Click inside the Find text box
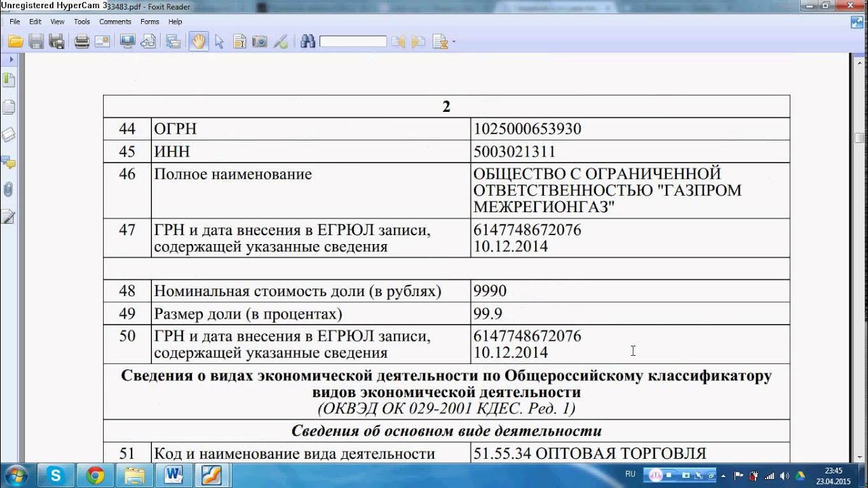The image size is (868, 488). coord(353,42)
